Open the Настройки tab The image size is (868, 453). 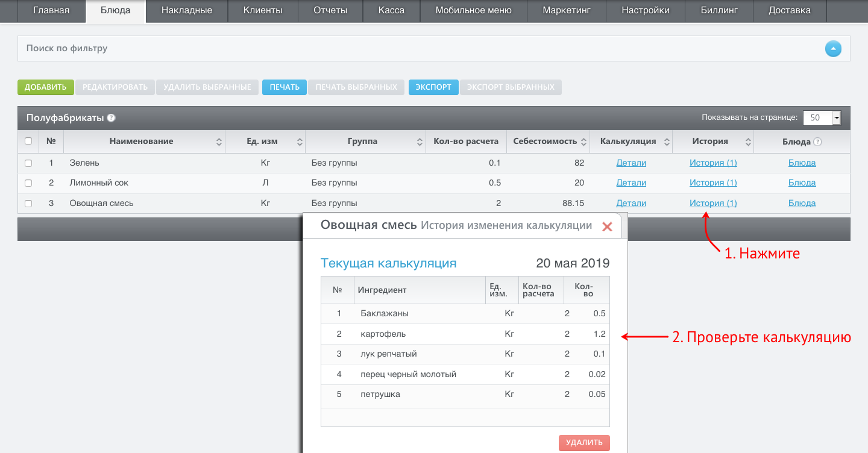645,10
